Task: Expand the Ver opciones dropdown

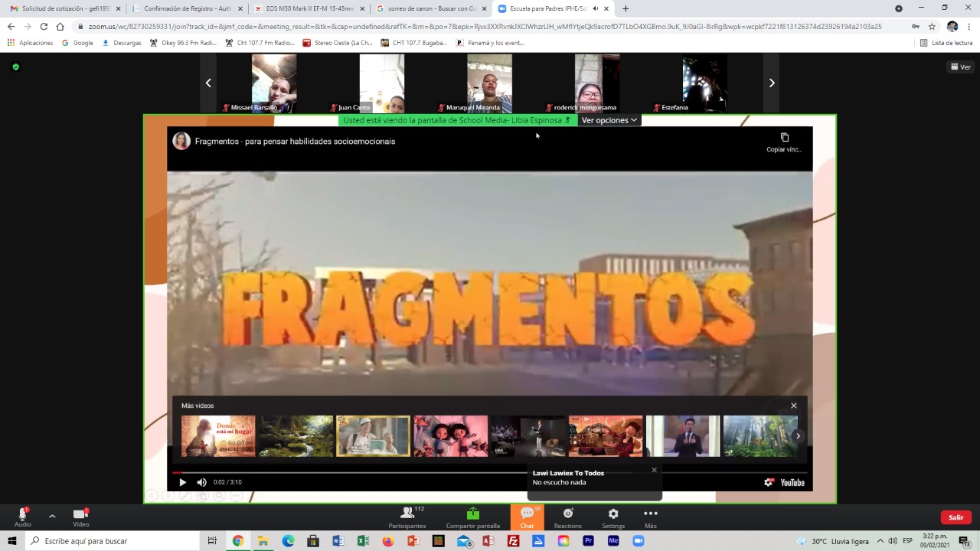Action: 609,120
